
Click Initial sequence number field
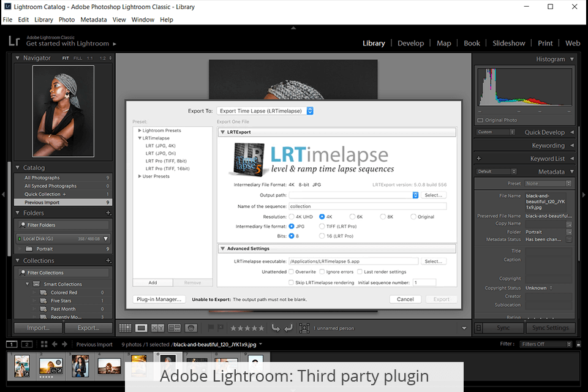click(x=424, y=282)
